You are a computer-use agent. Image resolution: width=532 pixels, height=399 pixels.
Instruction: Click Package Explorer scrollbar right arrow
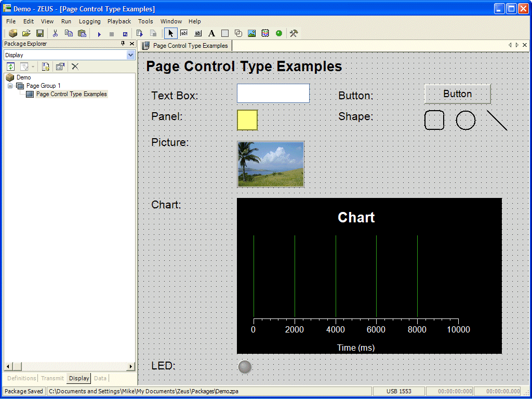pos(131,366)
